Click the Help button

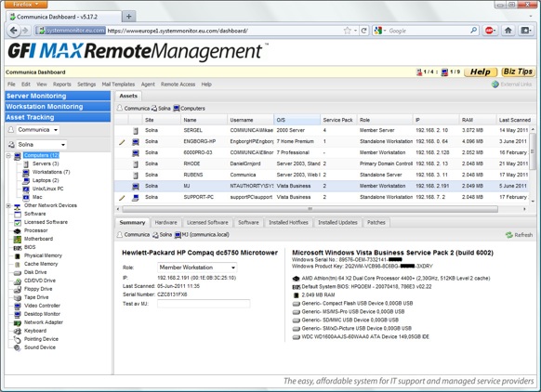481,72
